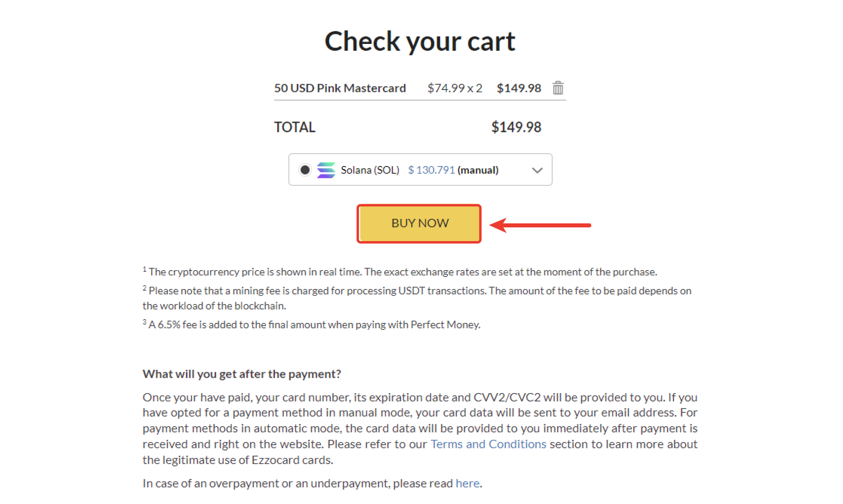843x504 pixels.
Task: Select the Solana (SOL) radio button
Action: [x=305, y=170]
